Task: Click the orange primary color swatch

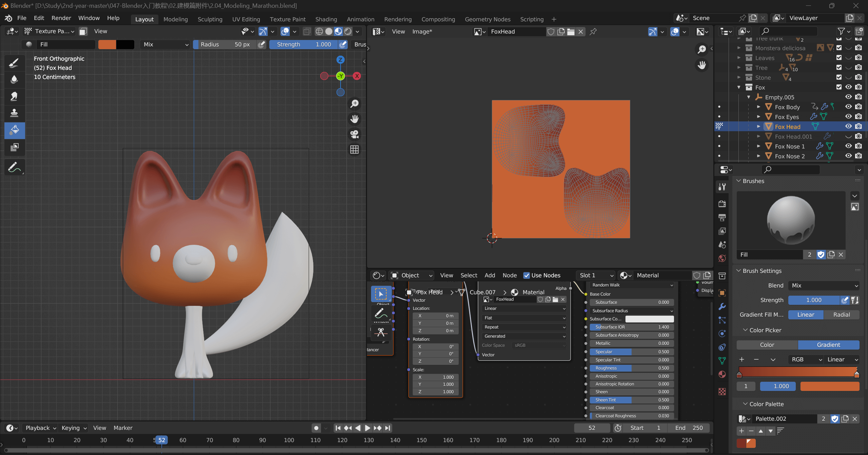Action: point(107,44)
